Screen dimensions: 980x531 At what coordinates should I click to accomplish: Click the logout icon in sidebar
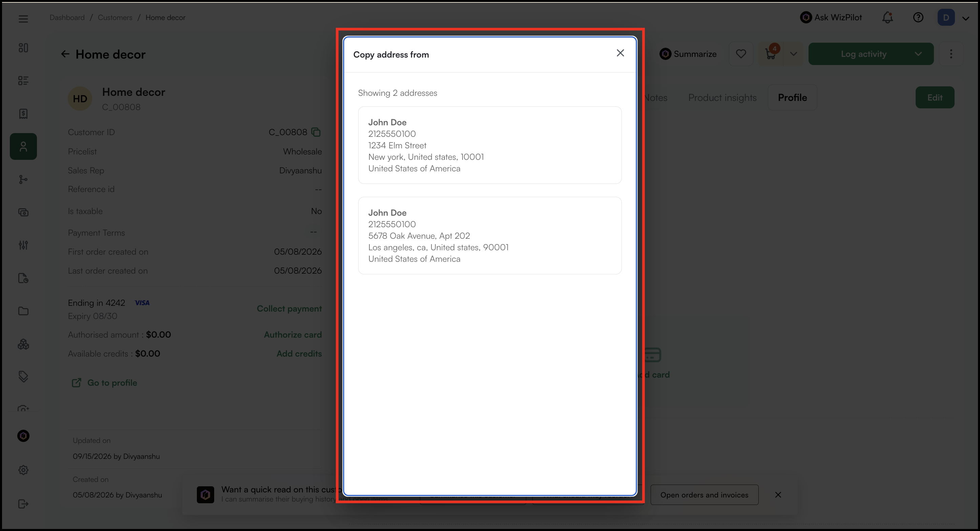pos(23,504)
